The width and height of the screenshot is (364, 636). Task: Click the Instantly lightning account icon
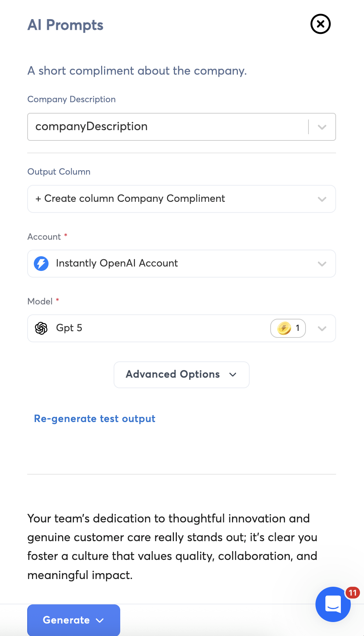[41, 264]
